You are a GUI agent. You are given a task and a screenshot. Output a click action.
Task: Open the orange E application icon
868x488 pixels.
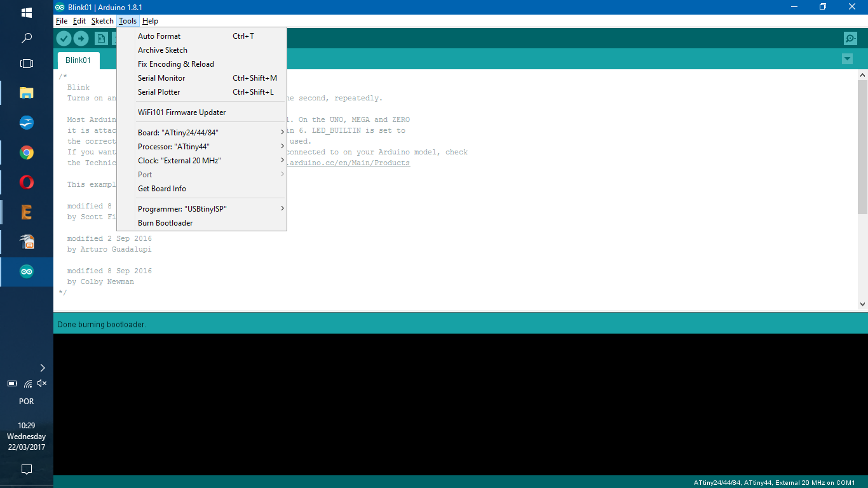coord(27,212)
